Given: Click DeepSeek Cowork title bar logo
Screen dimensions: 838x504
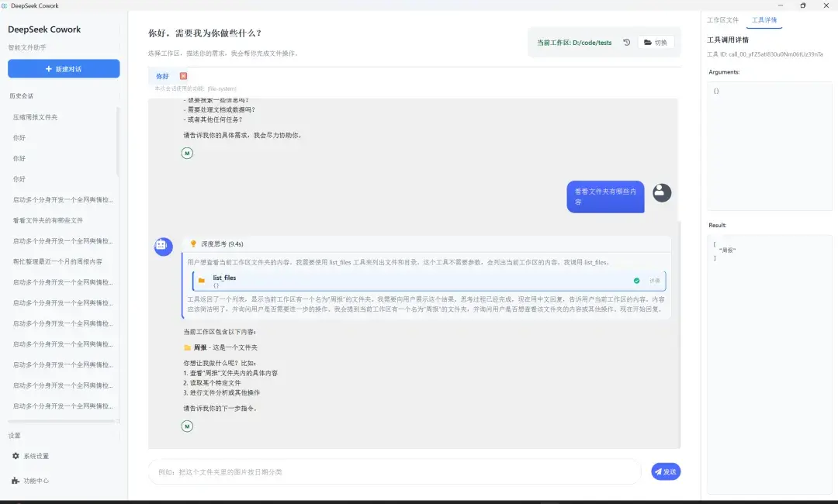Looking at the screenshot, I should pos(5,5).
